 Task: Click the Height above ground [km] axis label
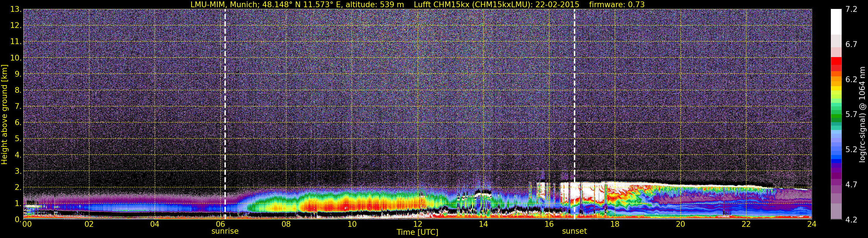click(x=4, y=114)
